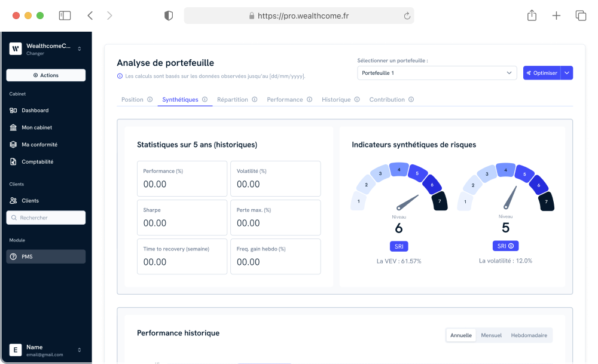Click the Optimiser button
The width and height of the screenshot is (598, 364).
click(x=542, y=73)
